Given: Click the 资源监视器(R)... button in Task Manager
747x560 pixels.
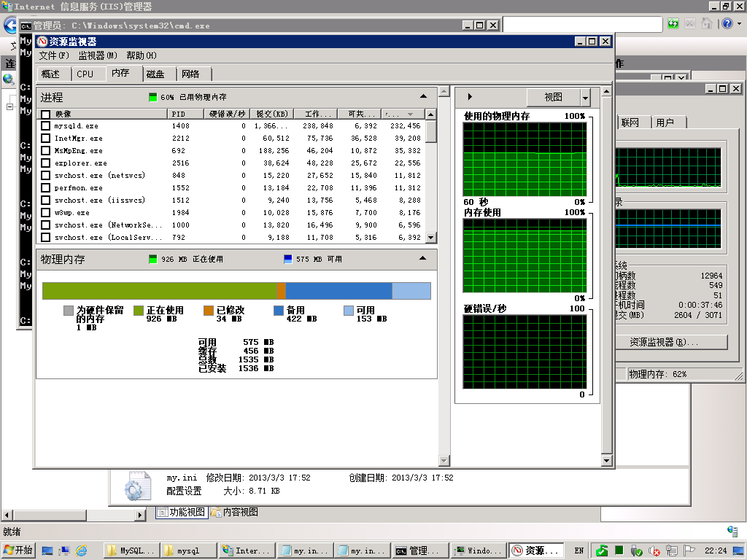Looking at the screenshot, I should pos(671,343).
